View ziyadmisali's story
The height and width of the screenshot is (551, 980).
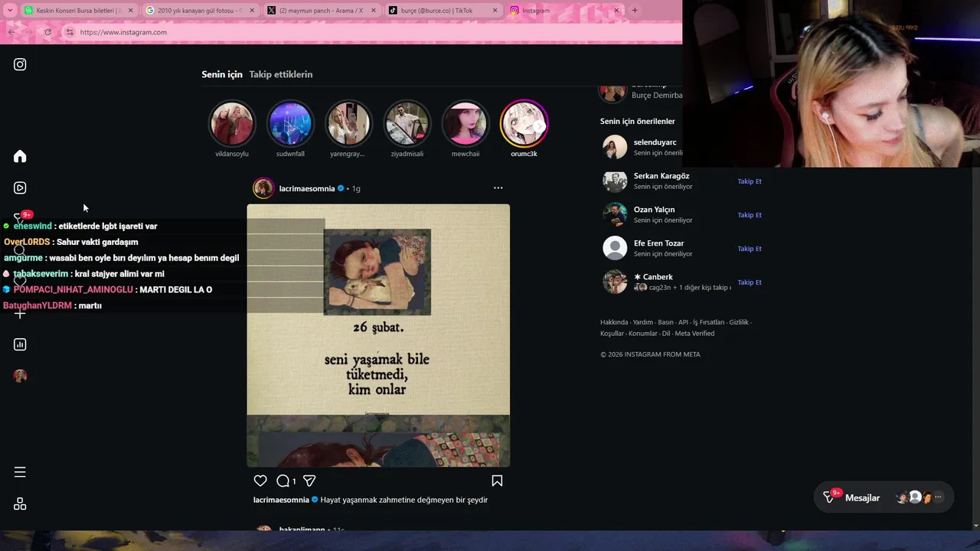click(407, 123)
